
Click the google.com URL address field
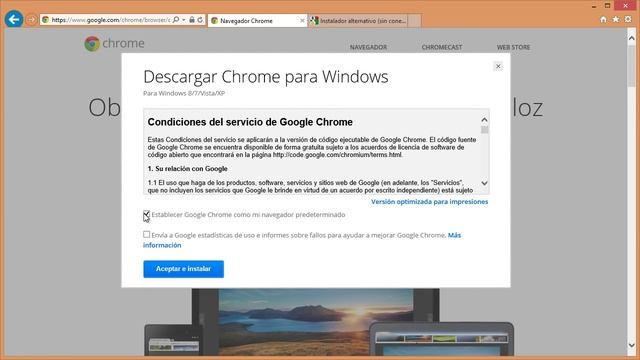111,20
